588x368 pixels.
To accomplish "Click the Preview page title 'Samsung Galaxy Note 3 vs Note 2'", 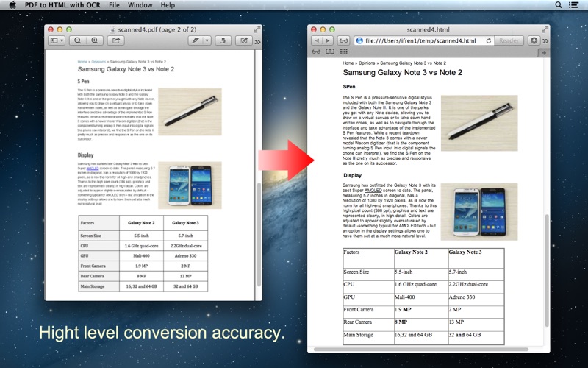I will tap(126, 69).
